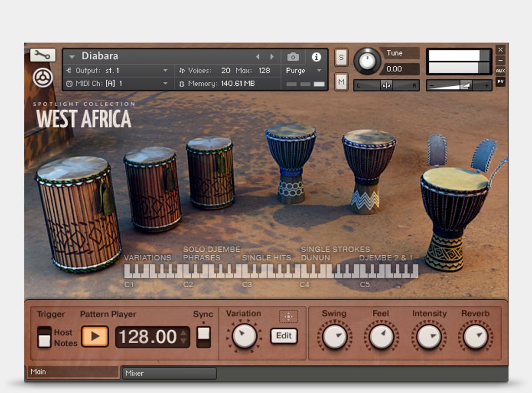Click the Reverb knob
Screen dimensions: 532x393
[475, 336]
